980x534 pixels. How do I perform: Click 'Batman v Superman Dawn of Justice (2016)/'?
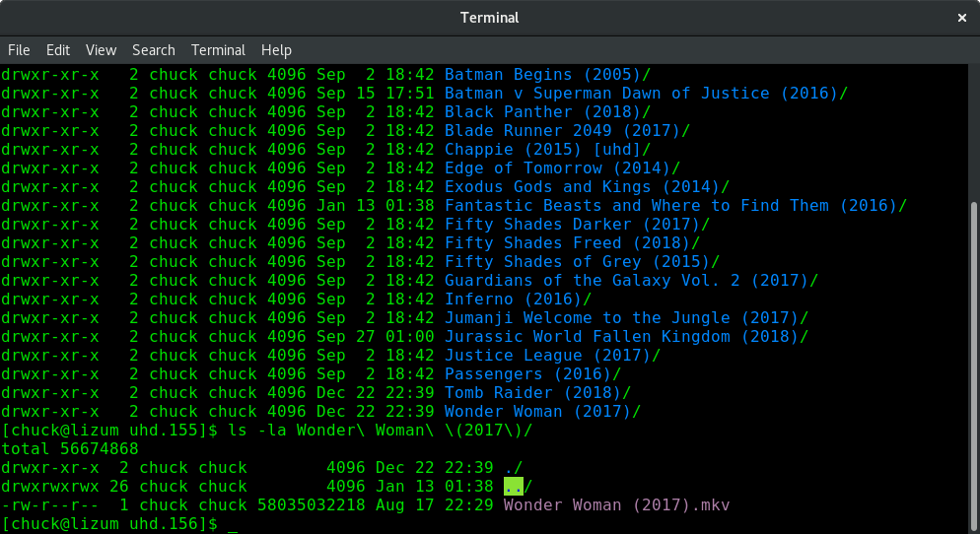click(x=646, y=93)
